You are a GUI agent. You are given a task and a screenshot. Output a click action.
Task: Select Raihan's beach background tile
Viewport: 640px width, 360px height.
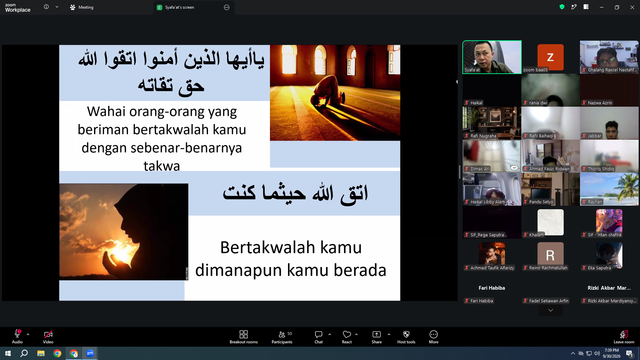coord(609,189)
